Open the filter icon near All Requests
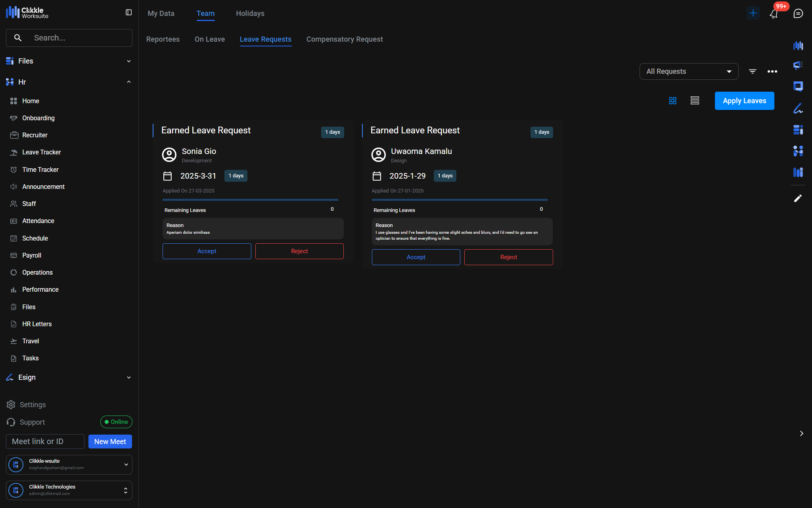Image resolution: width=812 pixels, height=508 pixels. point(752,71)
